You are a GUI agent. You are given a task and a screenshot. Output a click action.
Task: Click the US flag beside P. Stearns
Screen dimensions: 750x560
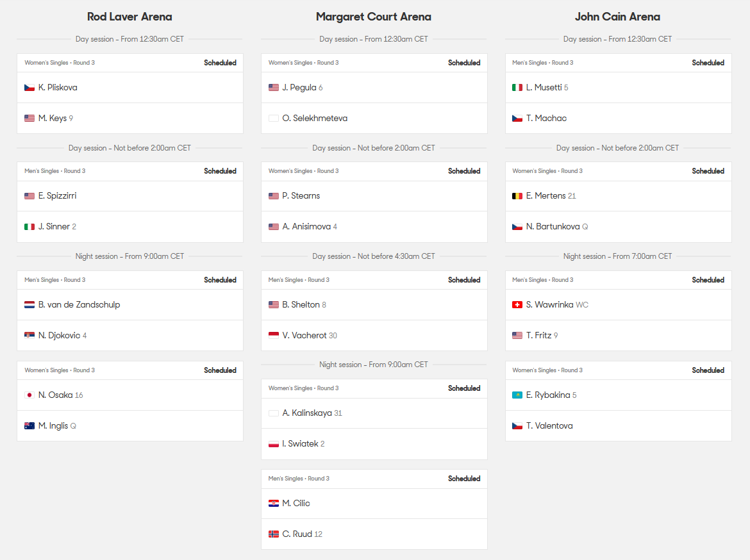(274, 196)
